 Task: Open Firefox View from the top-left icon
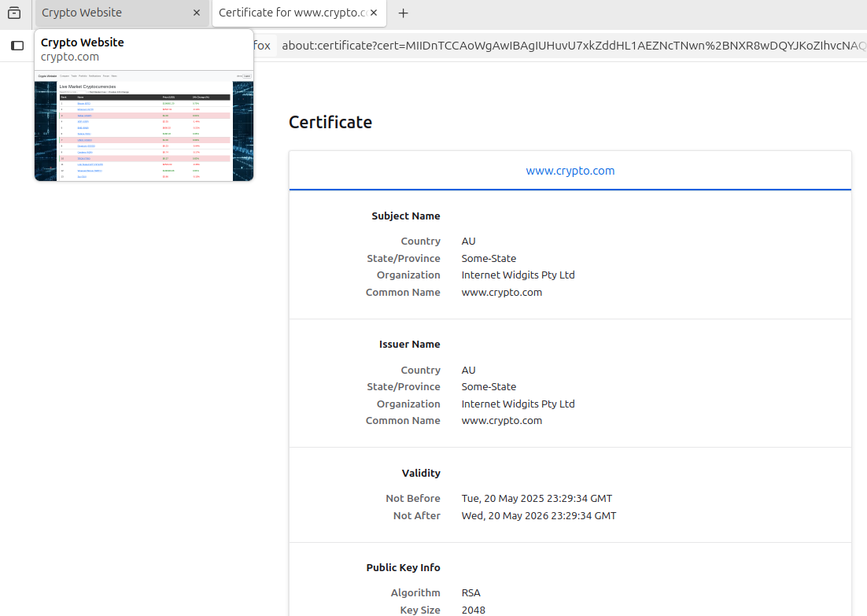(14, 13)
